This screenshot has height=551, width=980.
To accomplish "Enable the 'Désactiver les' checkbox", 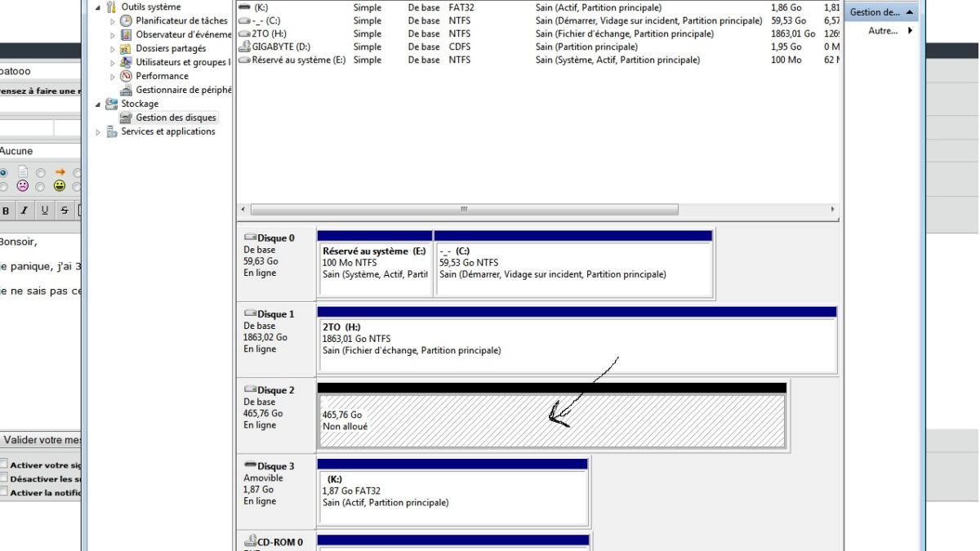I will (x=4, y=478).
